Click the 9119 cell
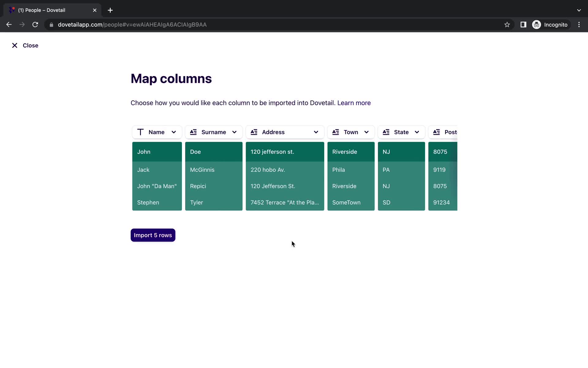This screenshot has width=588, height=368. tap(443, 170)
